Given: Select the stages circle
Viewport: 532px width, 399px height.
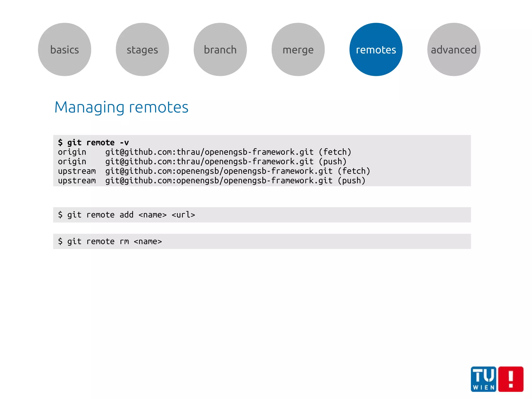Looking at the screenshot, I should pos(142,49).
